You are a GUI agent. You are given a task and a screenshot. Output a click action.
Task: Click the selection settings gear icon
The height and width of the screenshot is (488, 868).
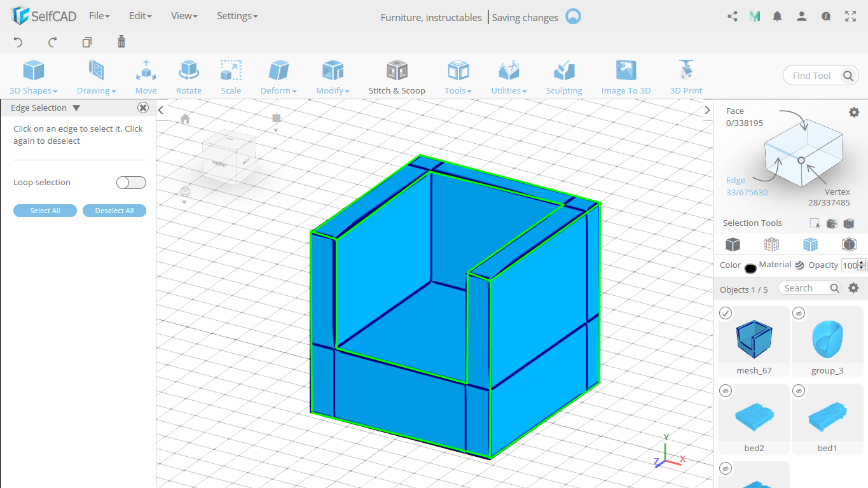(854, 112)
